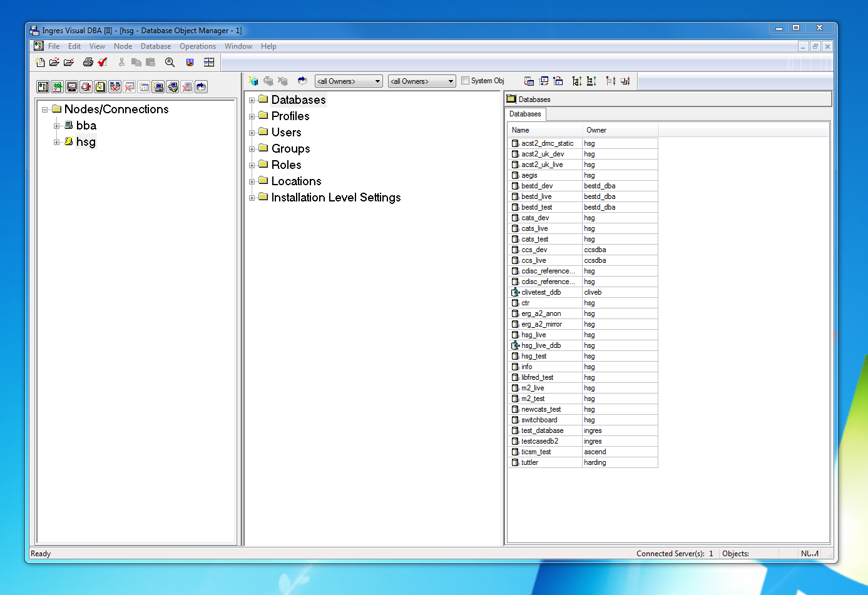Select the acst2_dmc_static database row
This screenshot has height=595, width=868.
[583, 143]
